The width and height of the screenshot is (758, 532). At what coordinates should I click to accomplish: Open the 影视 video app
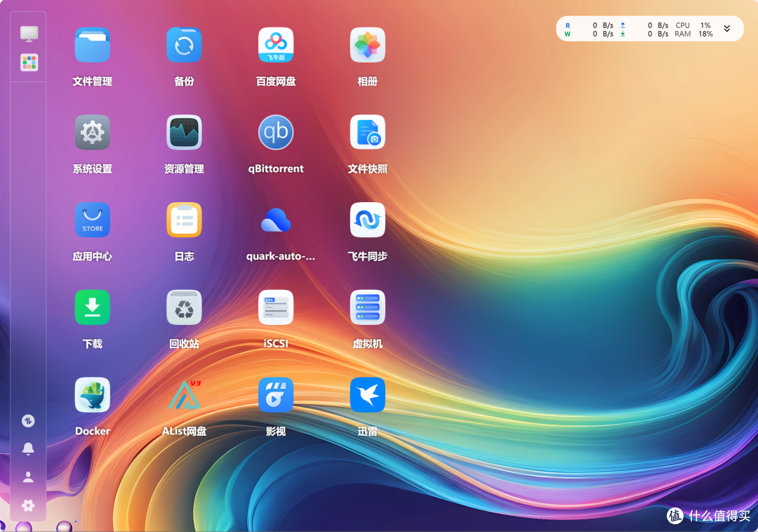tap(276, 394)
